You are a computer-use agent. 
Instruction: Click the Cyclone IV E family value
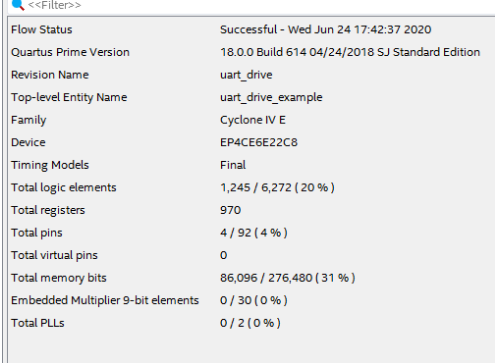click(x=253, y=120)
